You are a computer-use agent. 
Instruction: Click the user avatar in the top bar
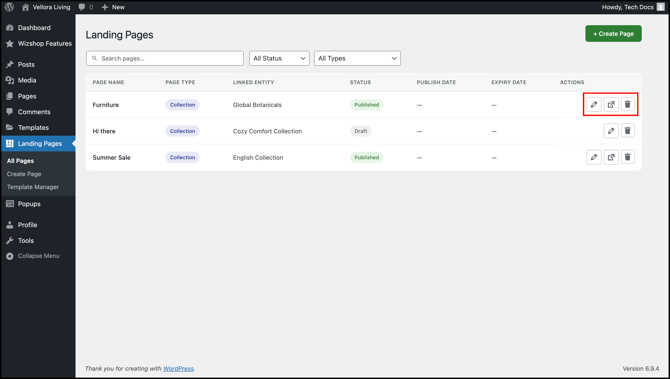(661, 7)
